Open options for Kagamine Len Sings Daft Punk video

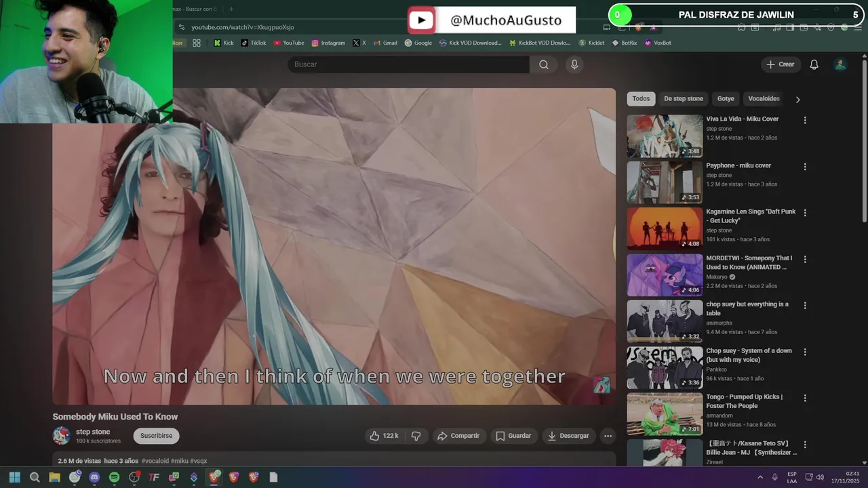click(805, 213)
